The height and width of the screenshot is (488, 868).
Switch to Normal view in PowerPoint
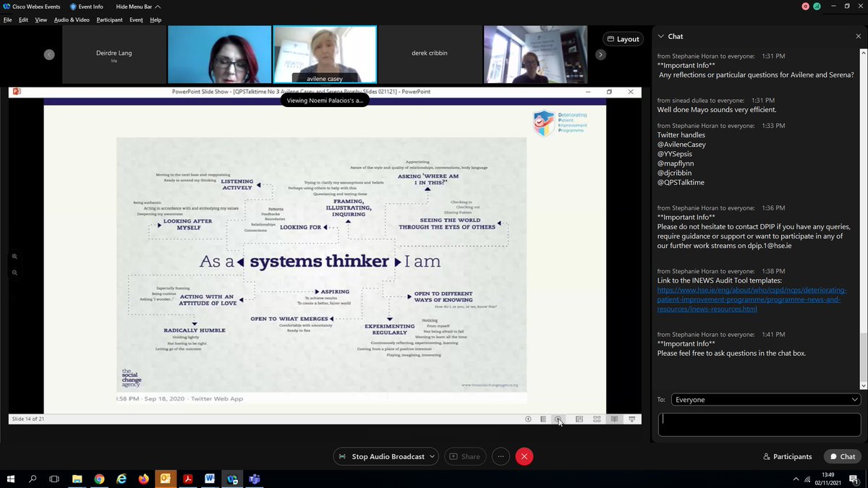pos(579,419)
